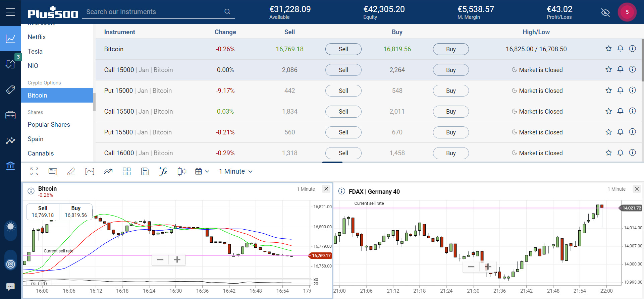Select the candlestick compare tool icon
Image resolution: width=644 pixels, height=299 pixels.
(x=181, y=171)
